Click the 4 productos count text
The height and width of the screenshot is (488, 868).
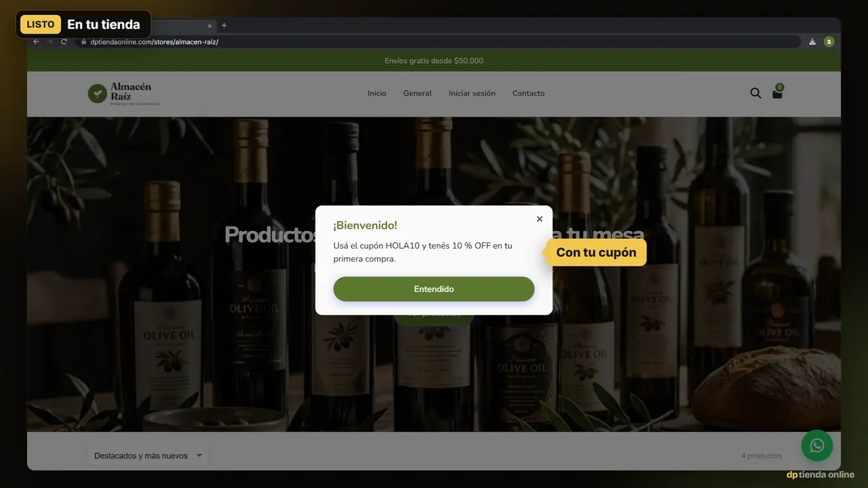tap(762, 456)
